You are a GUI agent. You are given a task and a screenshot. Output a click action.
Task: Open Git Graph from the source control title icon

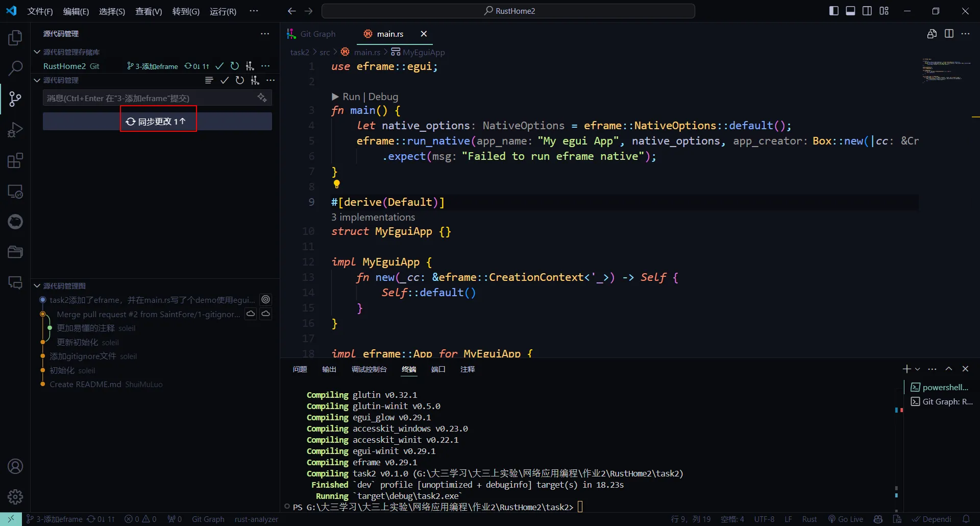click(255, 80)
